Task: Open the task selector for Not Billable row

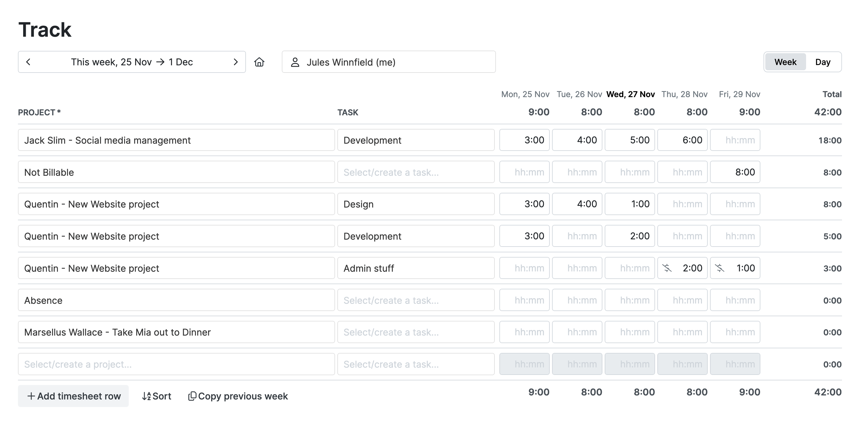Action: click(x=416, y=172)
